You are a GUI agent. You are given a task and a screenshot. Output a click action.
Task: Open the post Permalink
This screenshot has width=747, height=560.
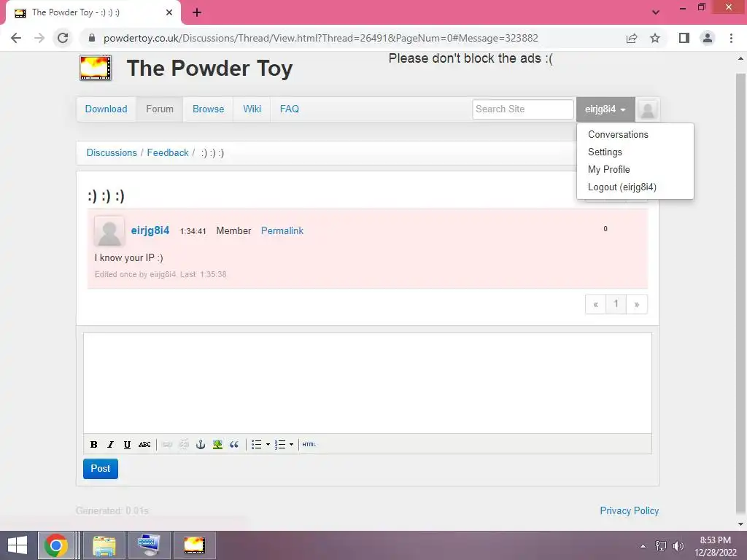point(282,231)
